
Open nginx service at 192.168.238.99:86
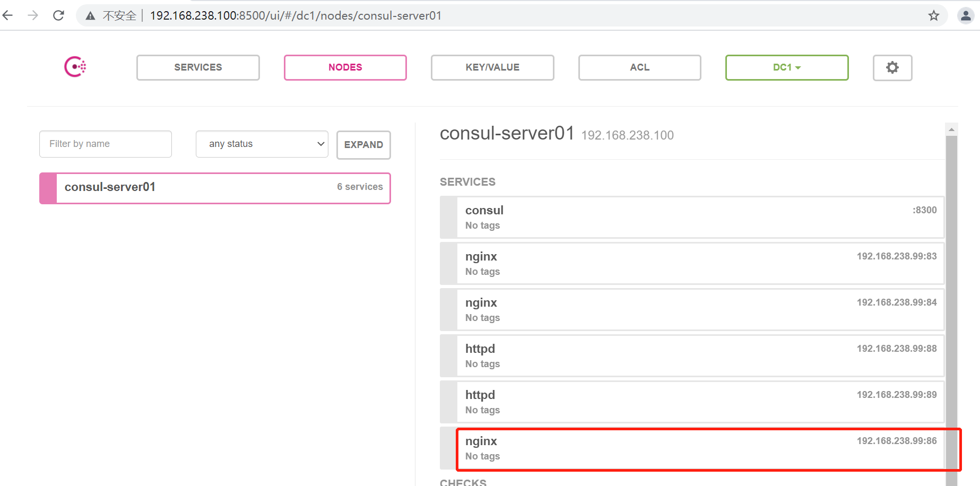(x=692, y=448)
